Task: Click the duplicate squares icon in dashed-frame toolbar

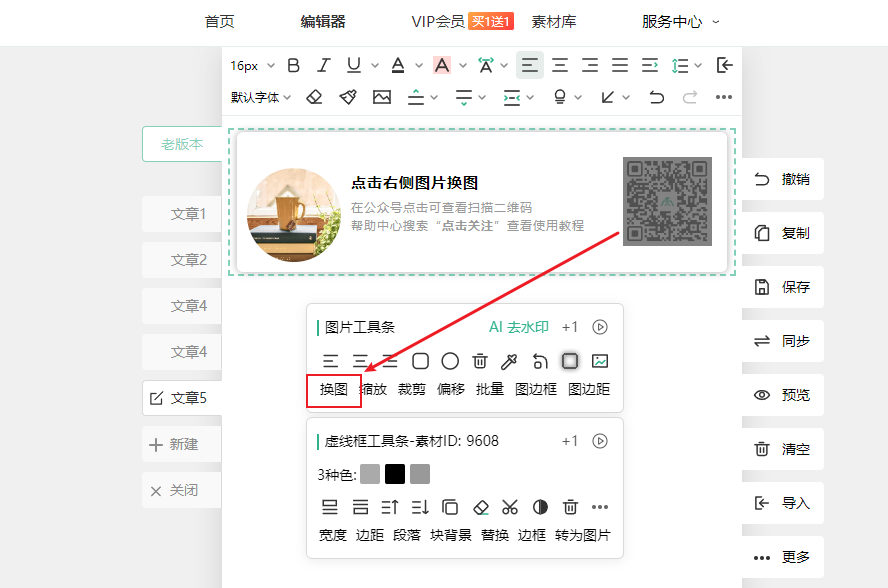Action: pyautogui.click(x=450, y=507)
